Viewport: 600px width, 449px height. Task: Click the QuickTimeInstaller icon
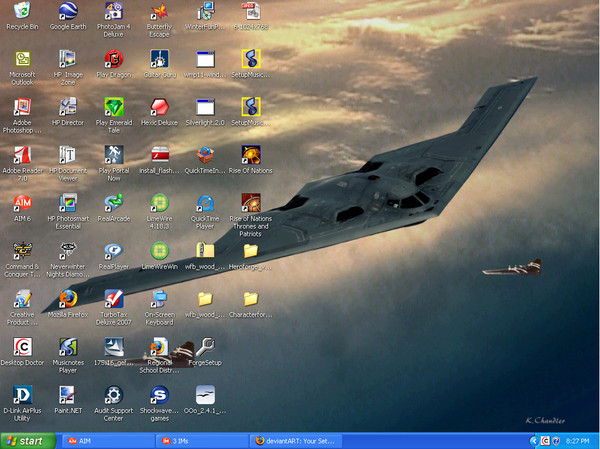tap(205, 155)
